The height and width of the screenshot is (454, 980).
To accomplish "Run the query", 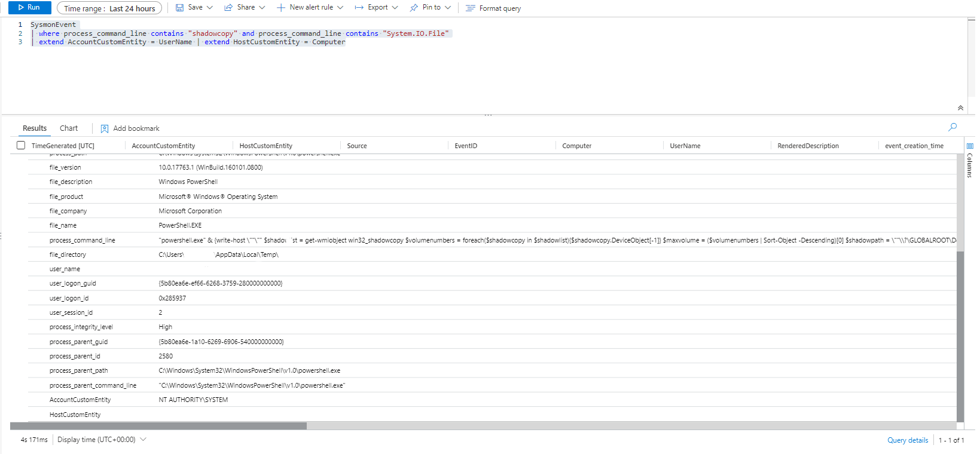I will 29,8.
